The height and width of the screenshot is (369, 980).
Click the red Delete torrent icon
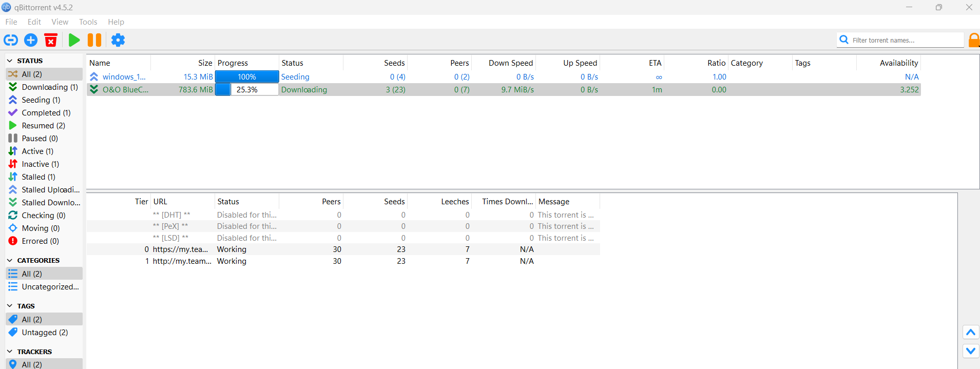pos(51,40)
